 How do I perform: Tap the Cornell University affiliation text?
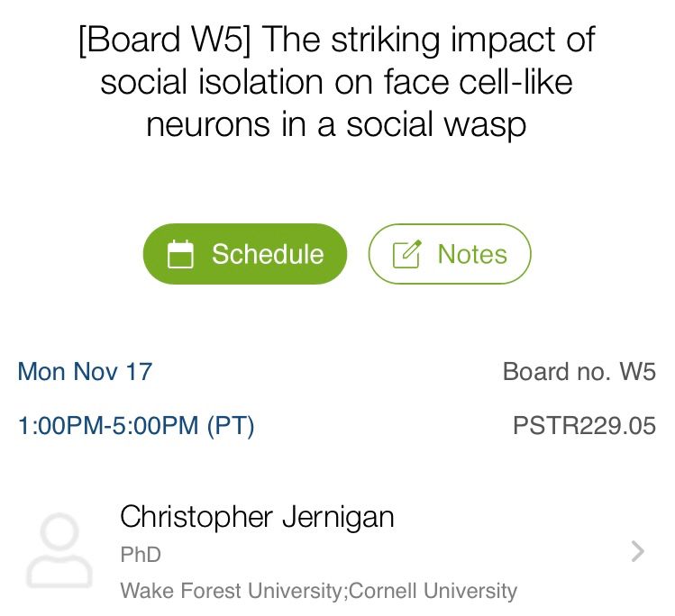click(433, 591)
